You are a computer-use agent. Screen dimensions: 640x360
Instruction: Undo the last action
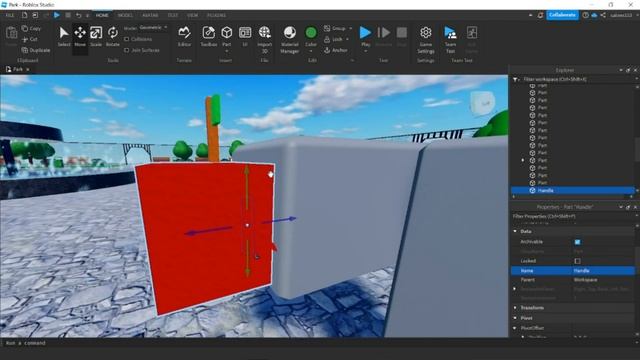[78, 15]
